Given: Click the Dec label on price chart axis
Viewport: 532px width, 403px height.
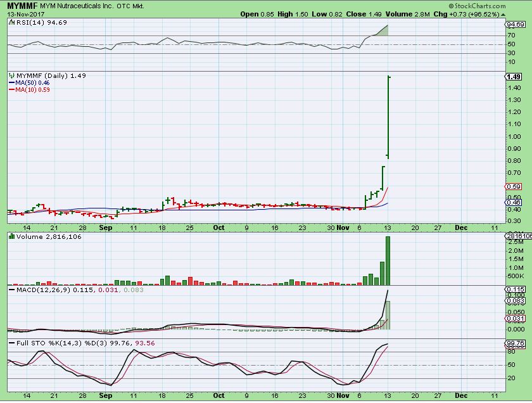Looking at the screenshot, I should click(x=462, y=226).
